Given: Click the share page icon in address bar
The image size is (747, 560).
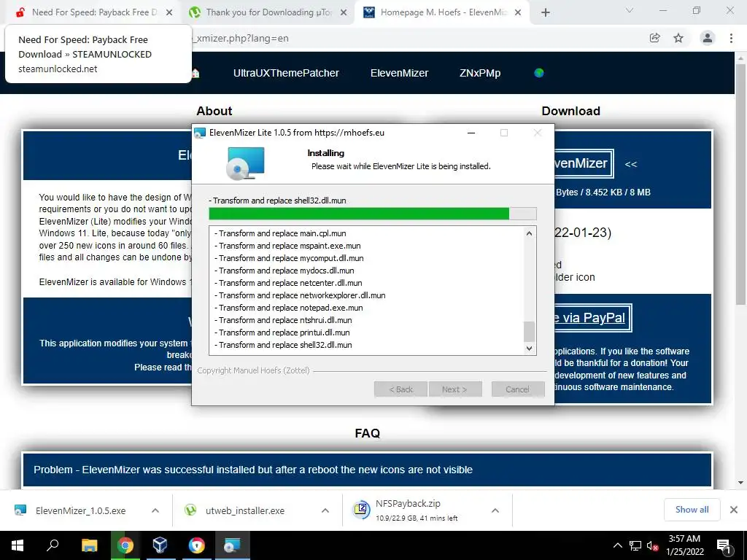Looking at the screenshot, I should pyautogui.click(x=654, y=38).
